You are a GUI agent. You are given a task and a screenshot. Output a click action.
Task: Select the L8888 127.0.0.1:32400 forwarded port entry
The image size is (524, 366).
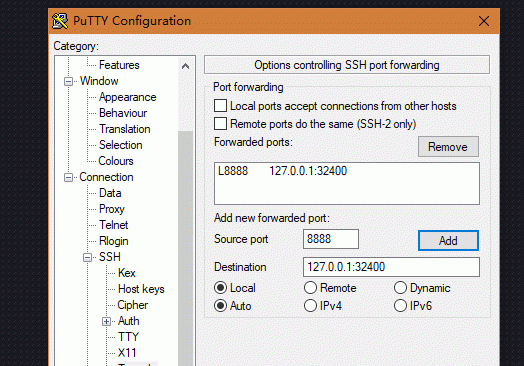click(x=347, y=171)
